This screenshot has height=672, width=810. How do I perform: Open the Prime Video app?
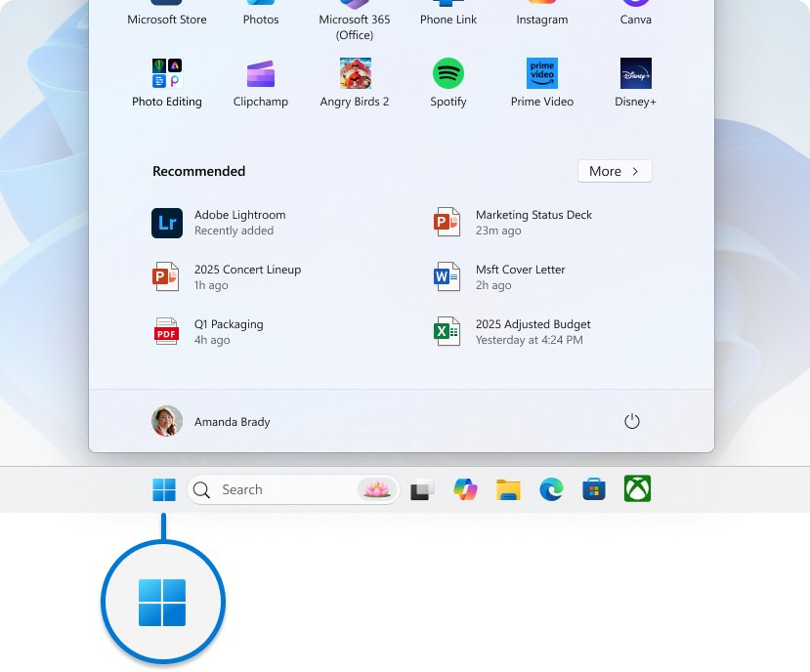(542, 73)
